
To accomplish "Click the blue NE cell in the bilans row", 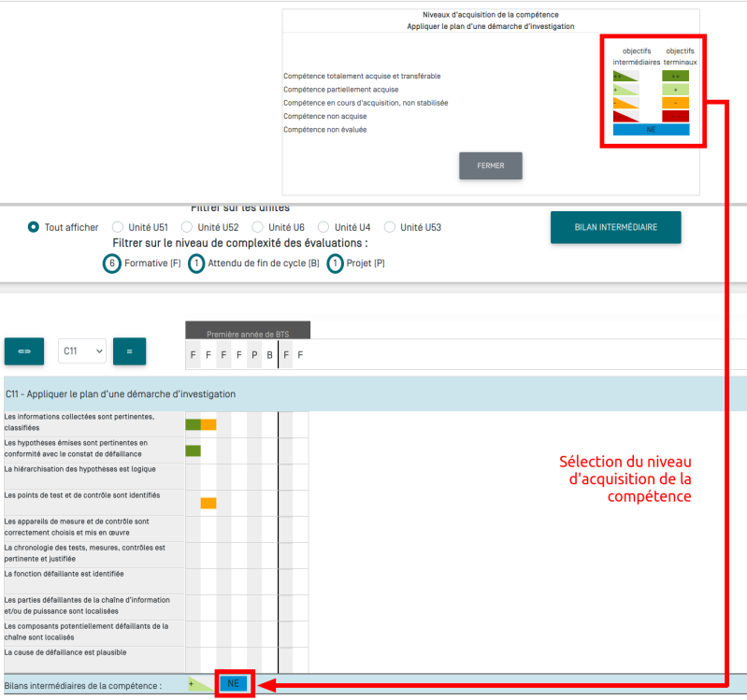I will pos(233,684).
